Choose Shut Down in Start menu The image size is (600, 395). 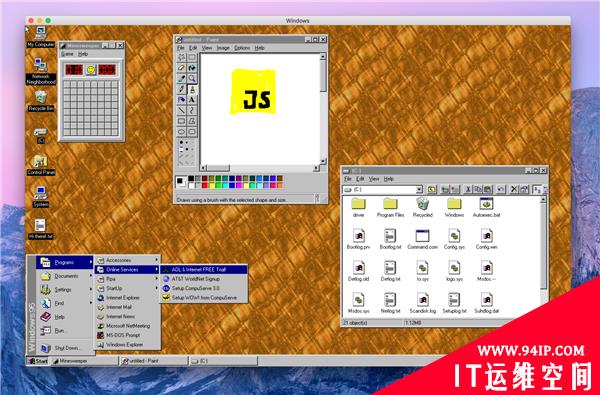click(65, 348)
